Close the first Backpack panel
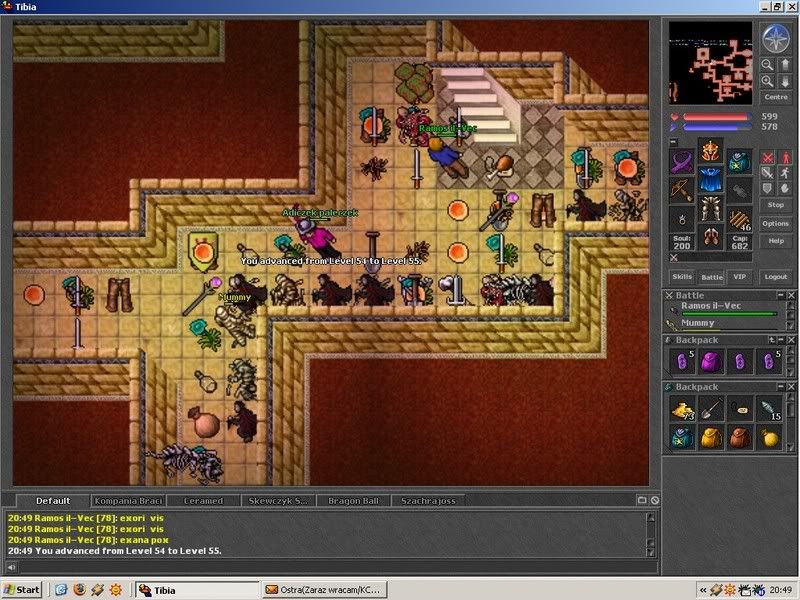 pos(791,340)
